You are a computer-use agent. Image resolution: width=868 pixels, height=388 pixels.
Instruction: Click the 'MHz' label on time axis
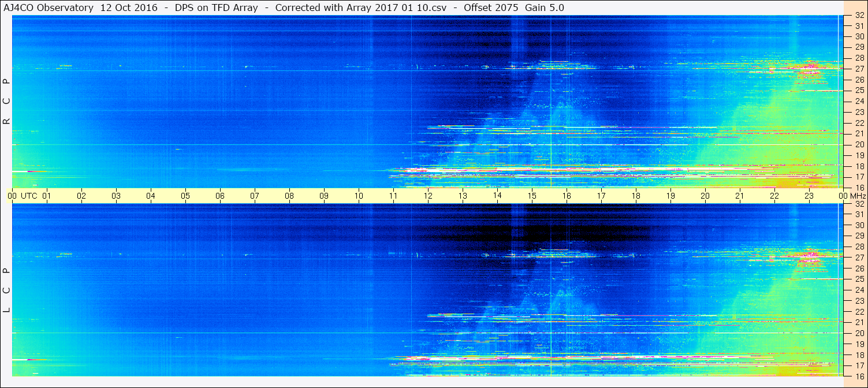click(856, 196)
